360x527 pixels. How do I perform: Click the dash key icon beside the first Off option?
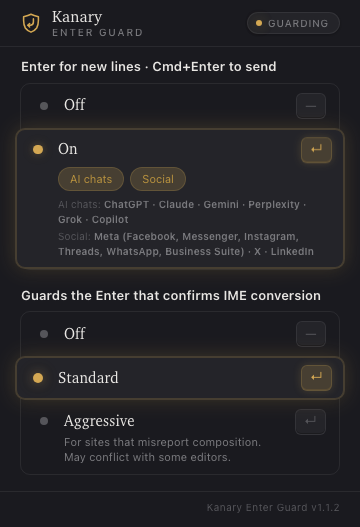pos(311,106)
